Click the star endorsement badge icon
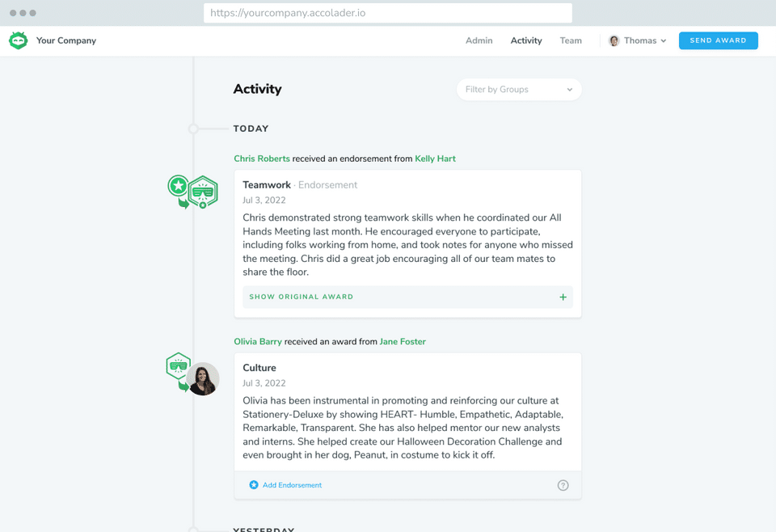The image size is (776, 532). (x=178, y=186)
